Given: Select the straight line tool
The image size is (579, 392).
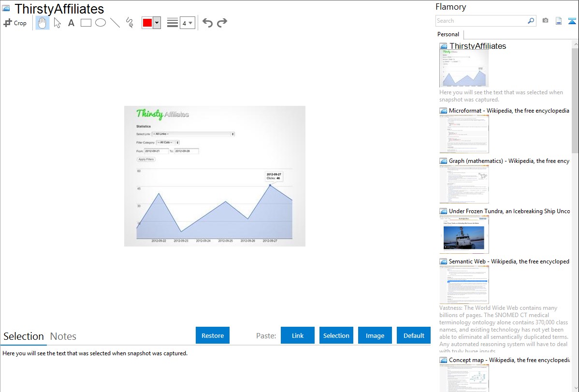Looking at the screenshot, I should point(115,23).
